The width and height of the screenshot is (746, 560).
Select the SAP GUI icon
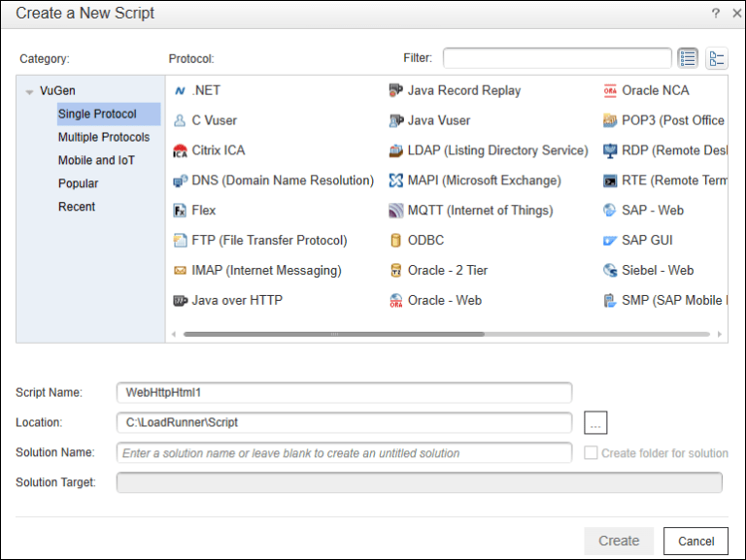tap(610, 241)
